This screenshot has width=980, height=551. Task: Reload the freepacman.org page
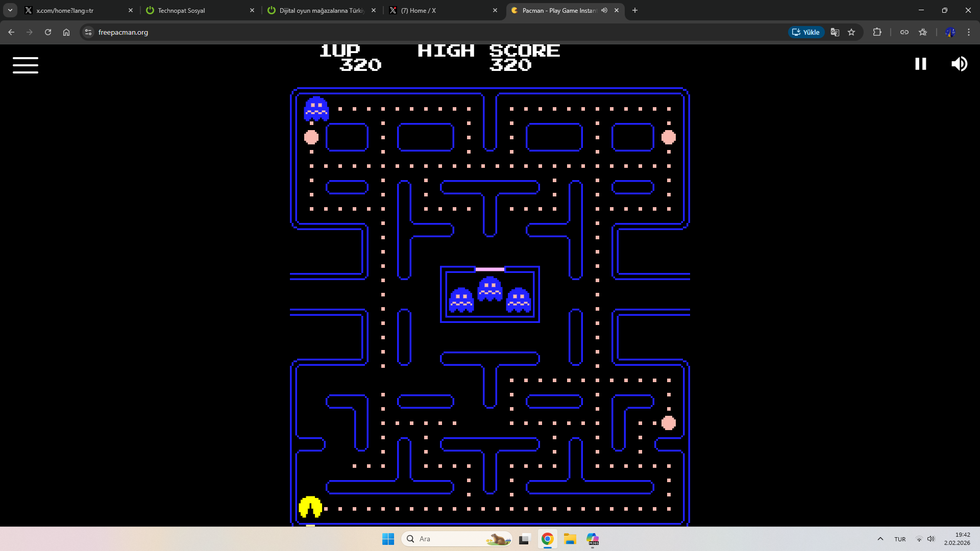(x=48, y=32)
